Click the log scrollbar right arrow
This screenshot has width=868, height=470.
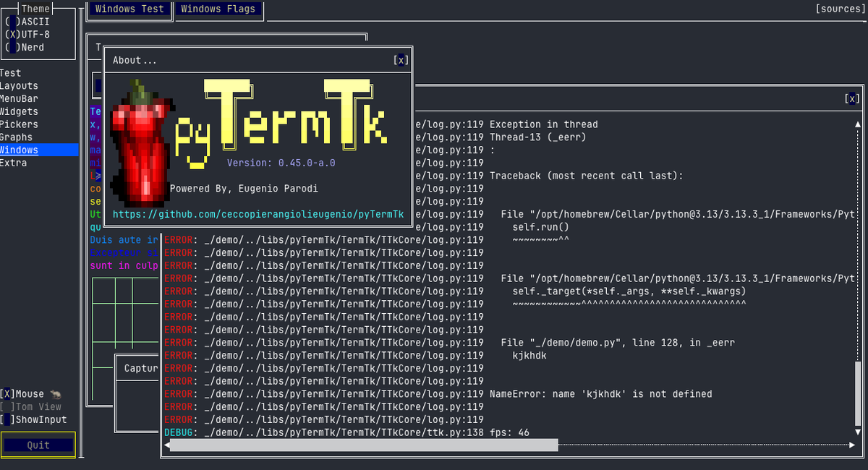click(x=851, y=445)
